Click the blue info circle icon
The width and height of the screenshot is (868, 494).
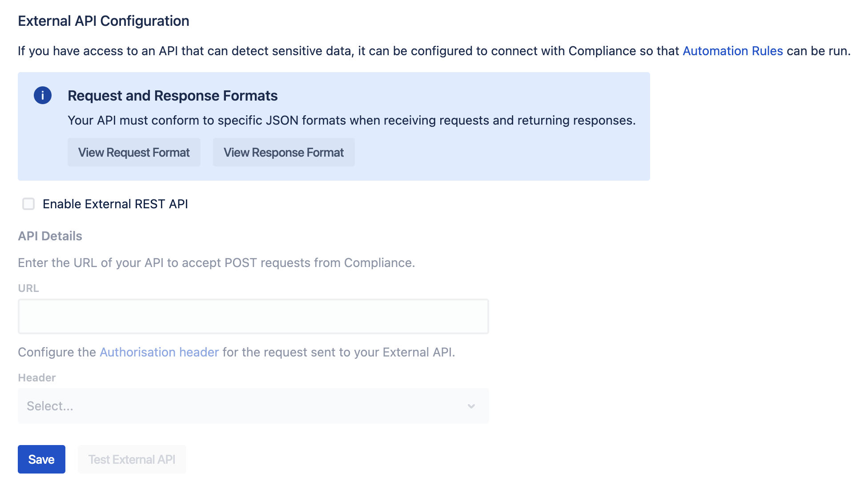[x=43, y=95]
